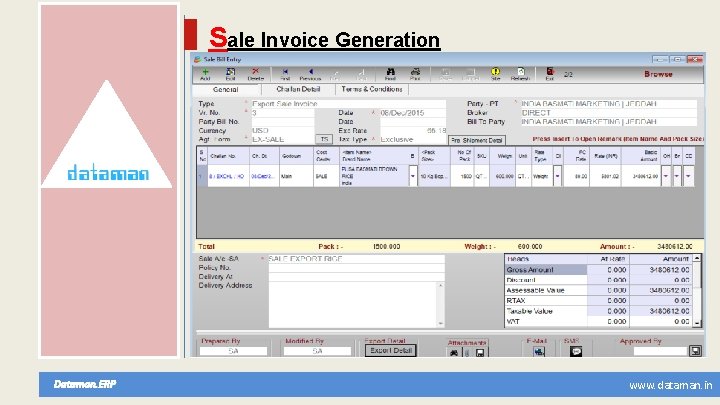Click the Find binoculars icon

click(x=390, y=73)
